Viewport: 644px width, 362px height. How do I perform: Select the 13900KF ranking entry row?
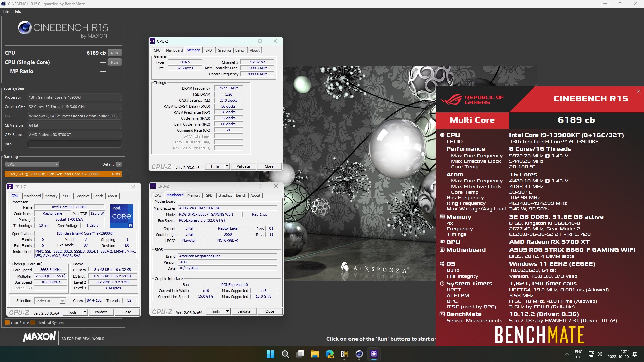(x=63, y=174)
